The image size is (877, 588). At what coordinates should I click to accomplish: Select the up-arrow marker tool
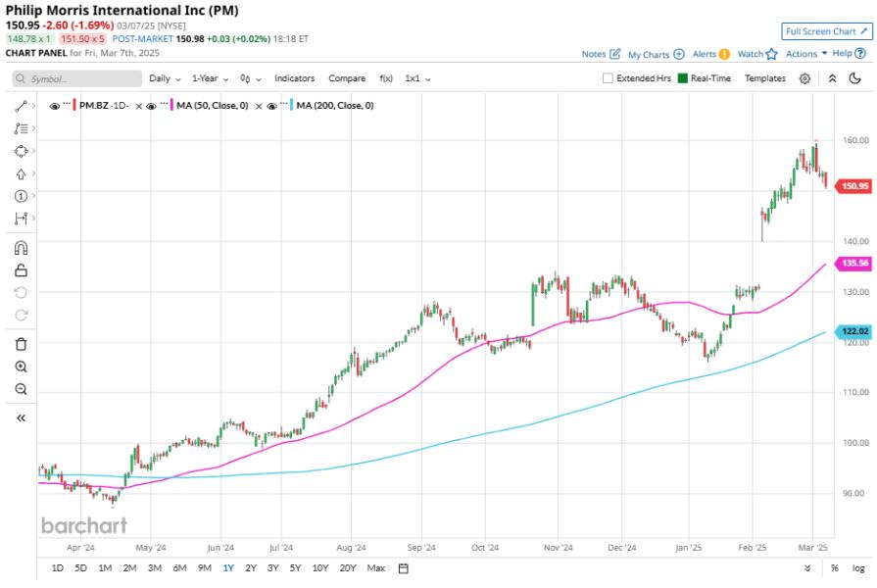click(x=21, y=174)
